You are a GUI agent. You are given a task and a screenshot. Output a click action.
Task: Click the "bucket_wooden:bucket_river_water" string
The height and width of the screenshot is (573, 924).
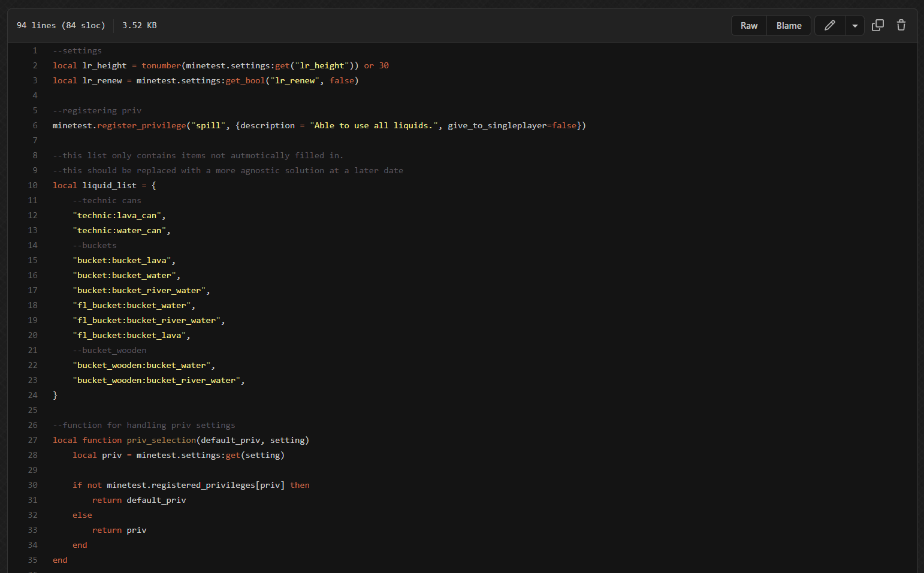[x=156, y=381]
